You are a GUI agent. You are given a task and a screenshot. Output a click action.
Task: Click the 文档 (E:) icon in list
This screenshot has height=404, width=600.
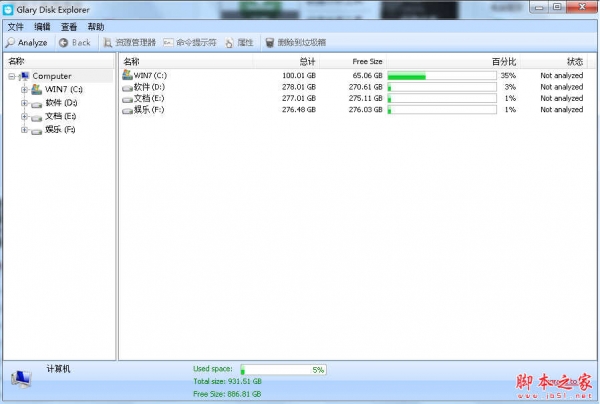[x=127, y=99]
